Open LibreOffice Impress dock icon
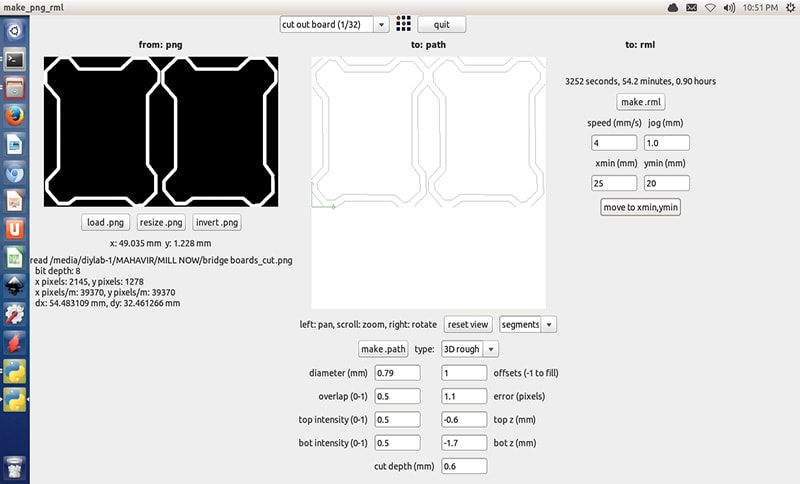The height and width of the screenshot is (484, 800). [14, 201]
